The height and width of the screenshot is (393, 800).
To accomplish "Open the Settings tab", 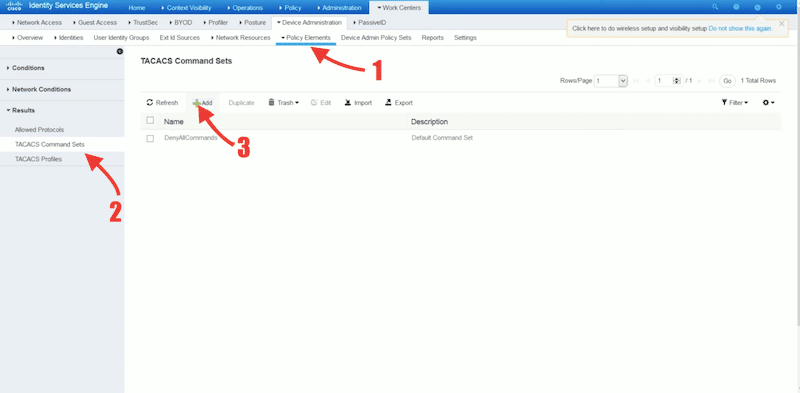I will (465, 38).
